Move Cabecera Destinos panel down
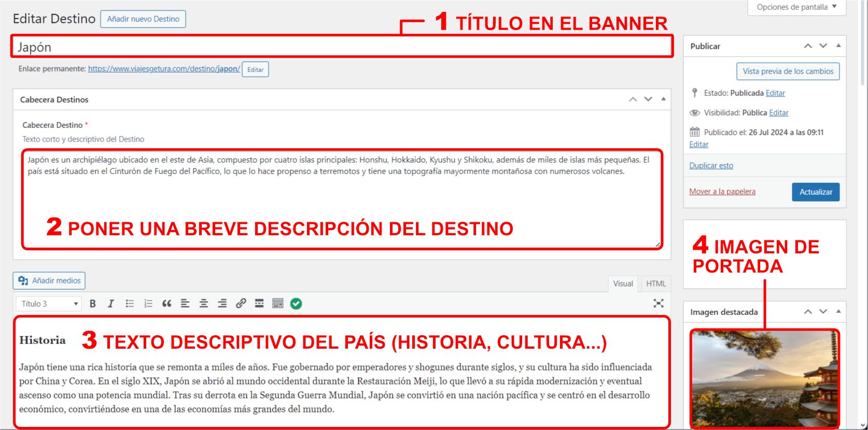868x430 pixels. pyautogui.click(x=648, y=99)
